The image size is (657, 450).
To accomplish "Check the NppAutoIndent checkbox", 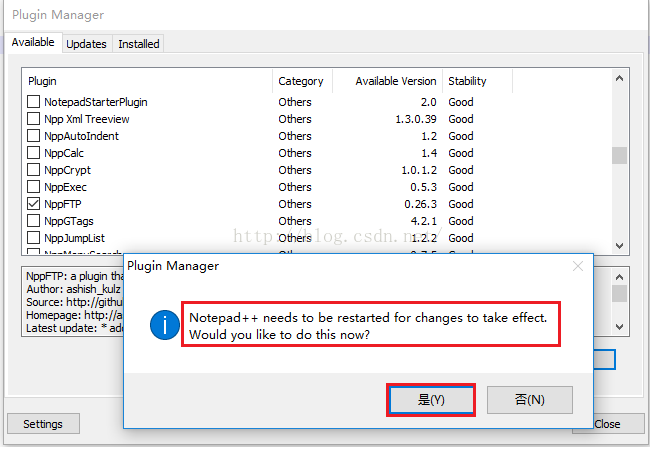I will coord(34,136).
